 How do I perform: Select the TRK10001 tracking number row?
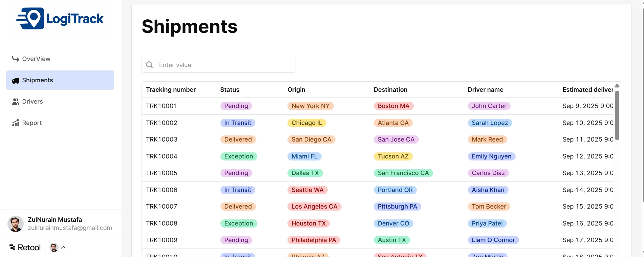pos(162,106)
